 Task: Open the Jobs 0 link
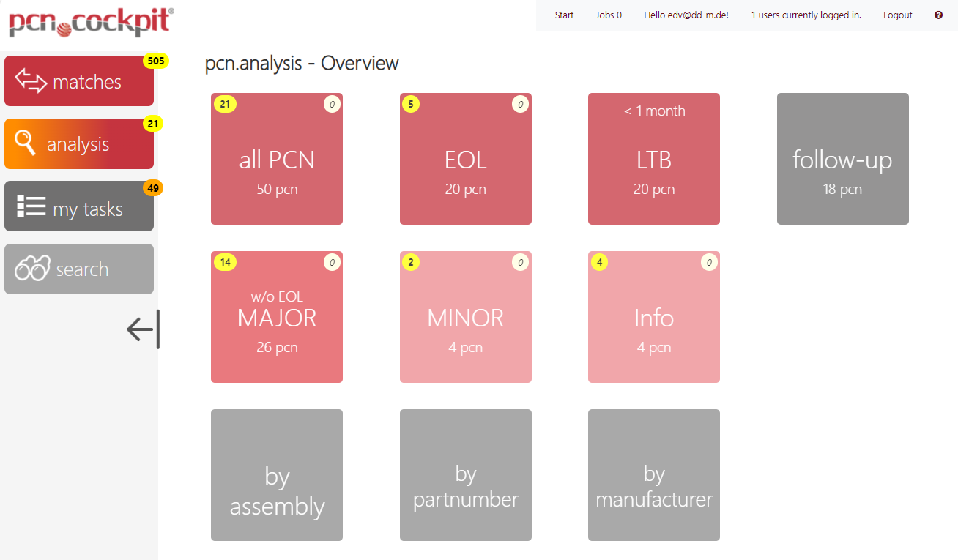609,15
